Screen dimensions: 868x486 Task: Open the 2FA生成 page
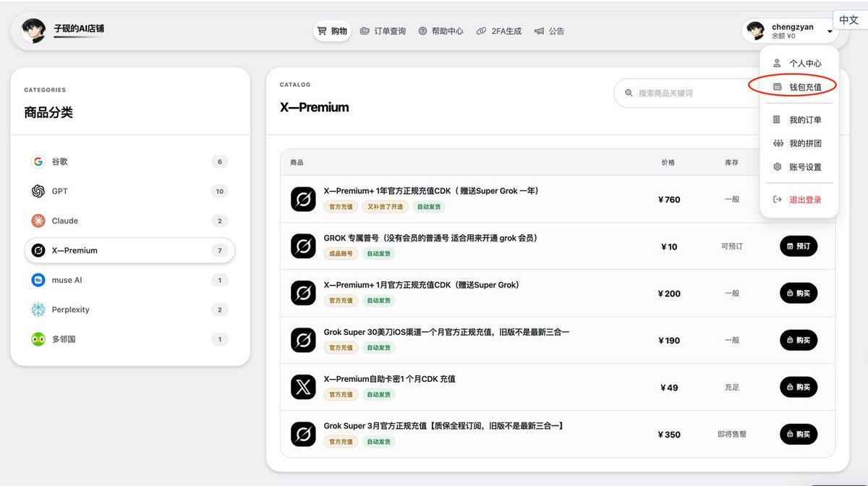click(499, 31)
